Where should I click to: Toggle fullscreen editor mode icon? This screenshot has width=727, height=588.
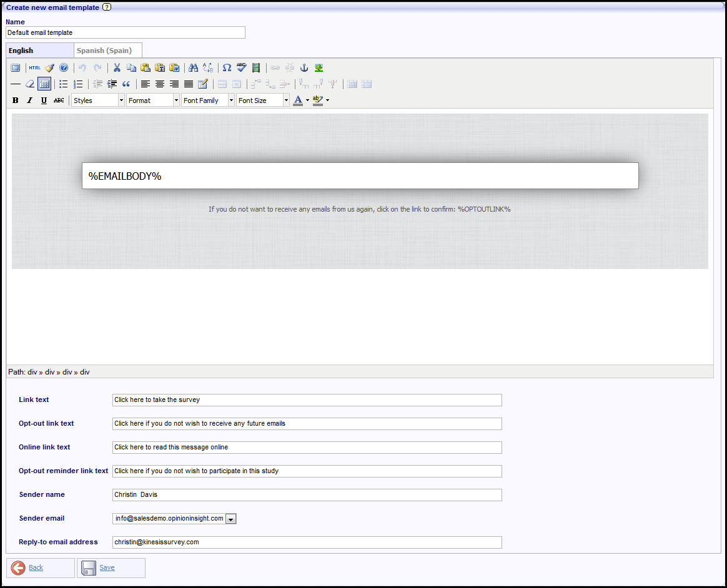coord(15,67)
